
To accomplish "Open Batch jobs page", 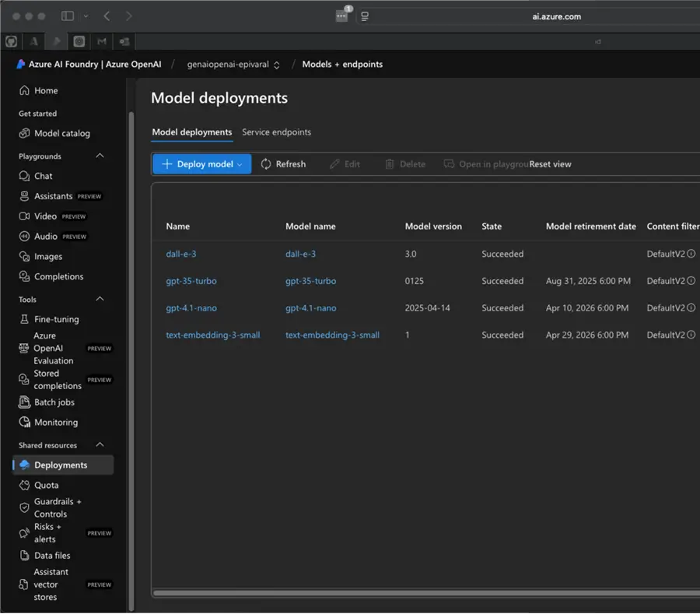I will pos(54,402).
